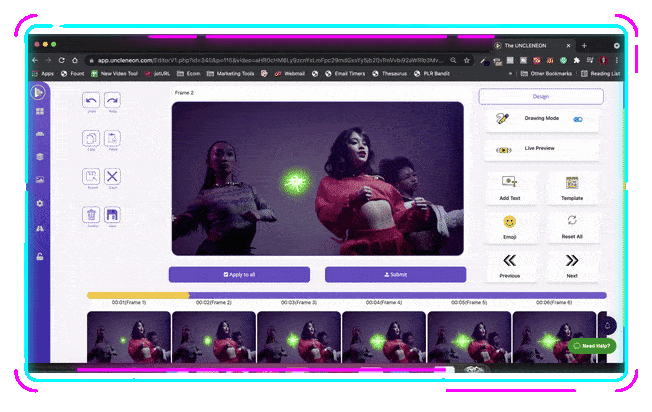Click the Clear X icon

pos(112,177)
